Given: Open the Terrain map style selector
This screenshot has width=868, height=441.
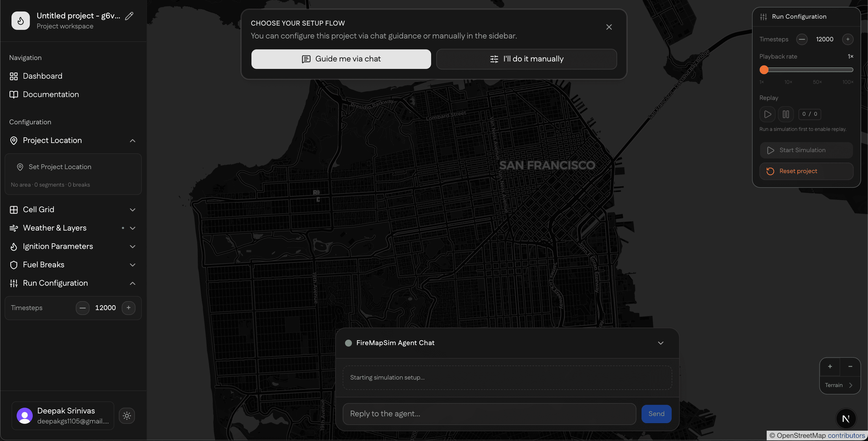Looking at the screenshot, I should [x=840, y=385].
